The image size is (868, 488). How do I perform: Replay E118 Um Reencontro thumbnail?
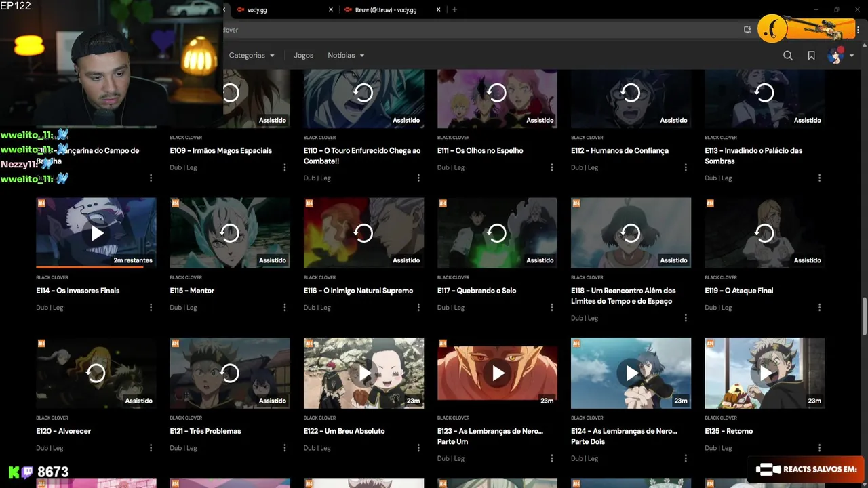click(631, 233)
